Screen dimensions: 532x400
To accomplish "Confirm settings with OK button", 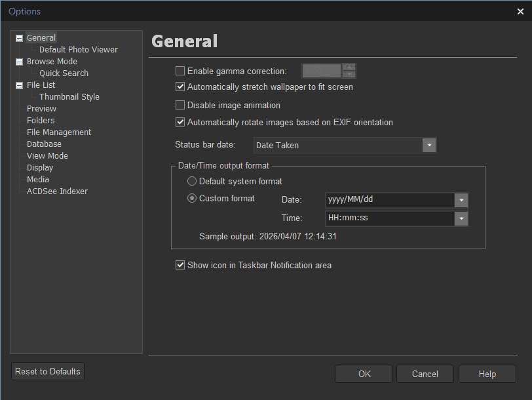I will (x=364, y=374).
